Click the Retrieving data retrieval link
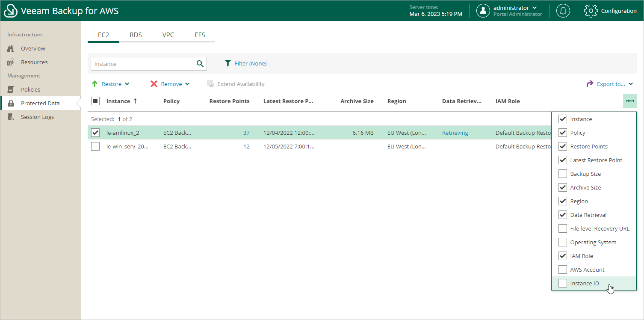Screen dimensions: 644x320 click(455, 133)
